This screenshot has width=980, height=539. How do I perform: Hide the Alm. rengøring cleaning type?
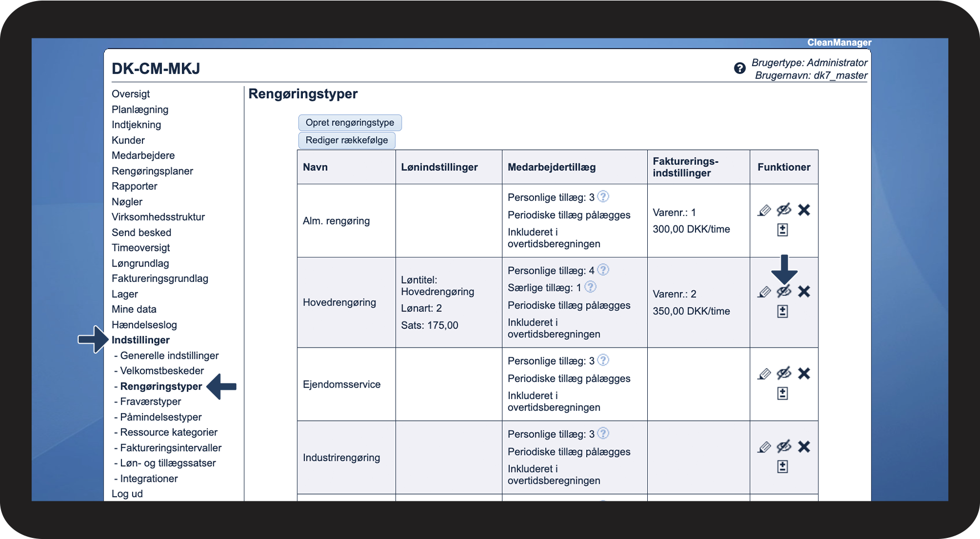784,210
